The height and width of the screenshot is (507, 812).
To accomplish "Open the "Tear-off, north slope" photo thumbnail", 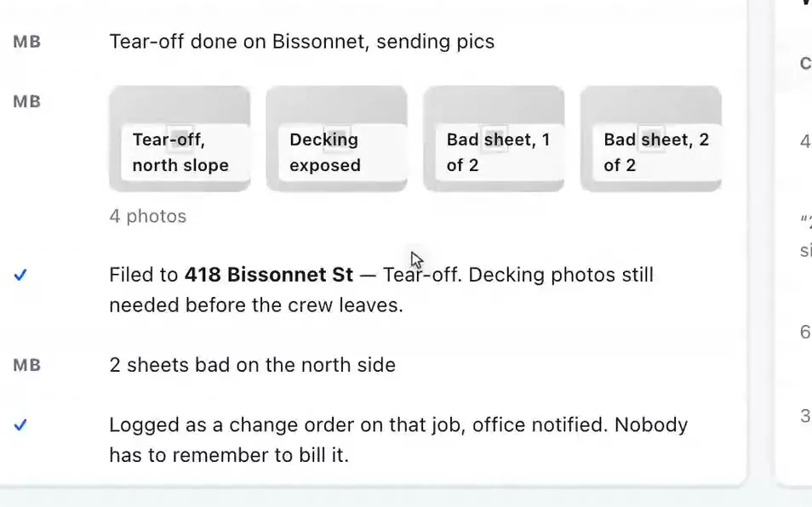I will (180, 139).
